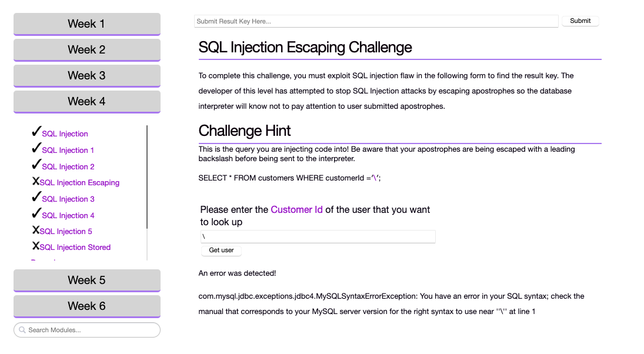Click the highlighted Customer Id text
Viewport: 644px width, 354px height.
tap(296, 209)
